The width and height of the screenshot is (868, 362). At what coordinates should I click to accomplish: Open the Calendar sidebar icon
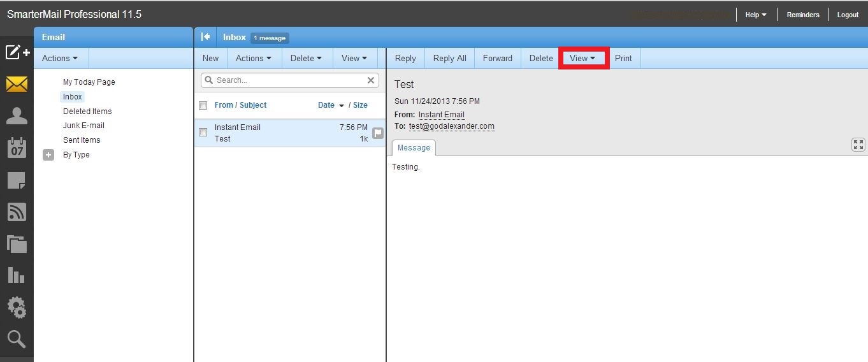click(x=17, y=148)
